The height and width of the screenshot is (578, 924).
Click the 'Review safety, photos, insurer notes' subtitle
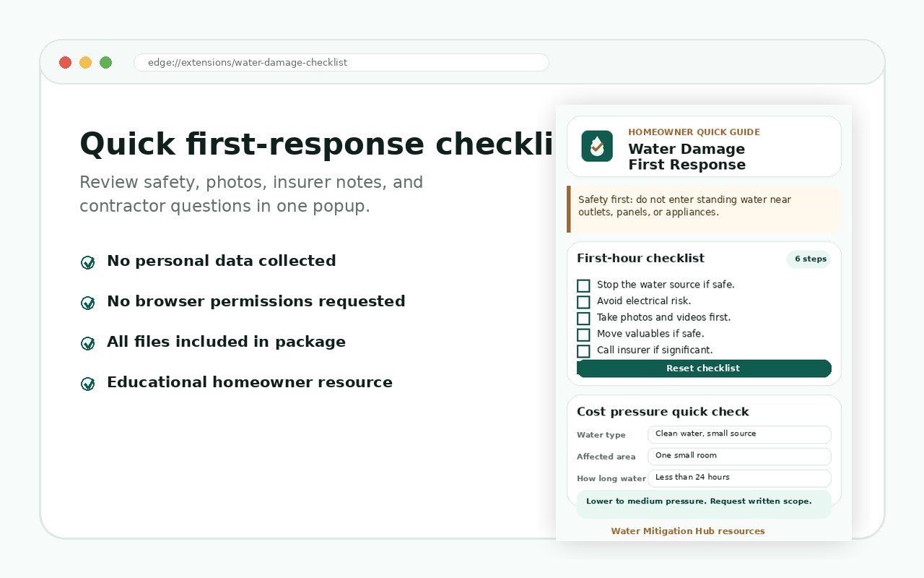click(251, 194)
